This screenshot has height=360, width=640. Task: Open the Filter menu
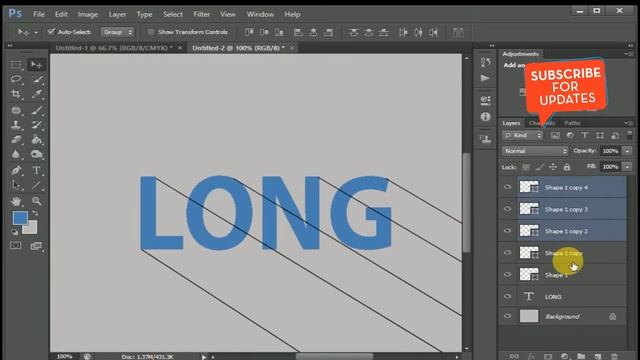click(x=202, y=14)
